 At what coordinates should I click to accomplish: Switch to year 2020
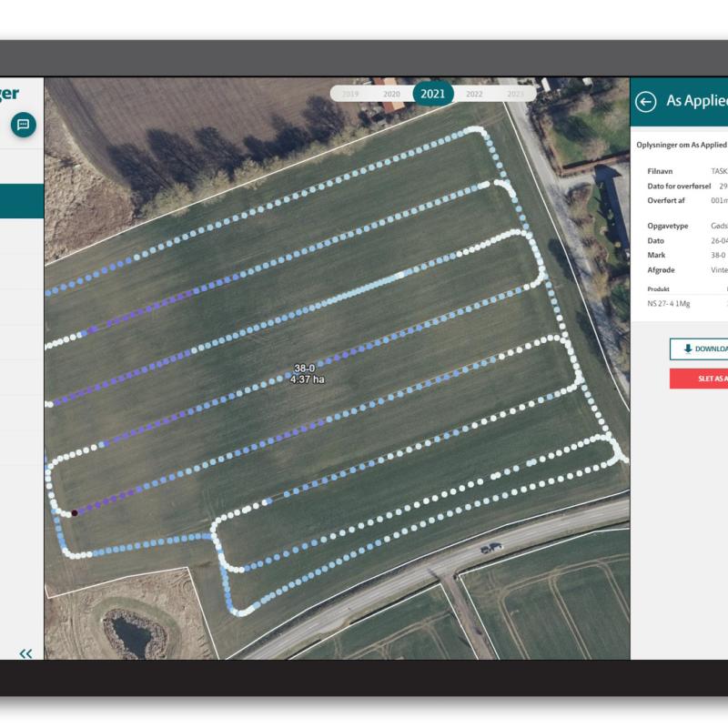click(x=391, y=95)
